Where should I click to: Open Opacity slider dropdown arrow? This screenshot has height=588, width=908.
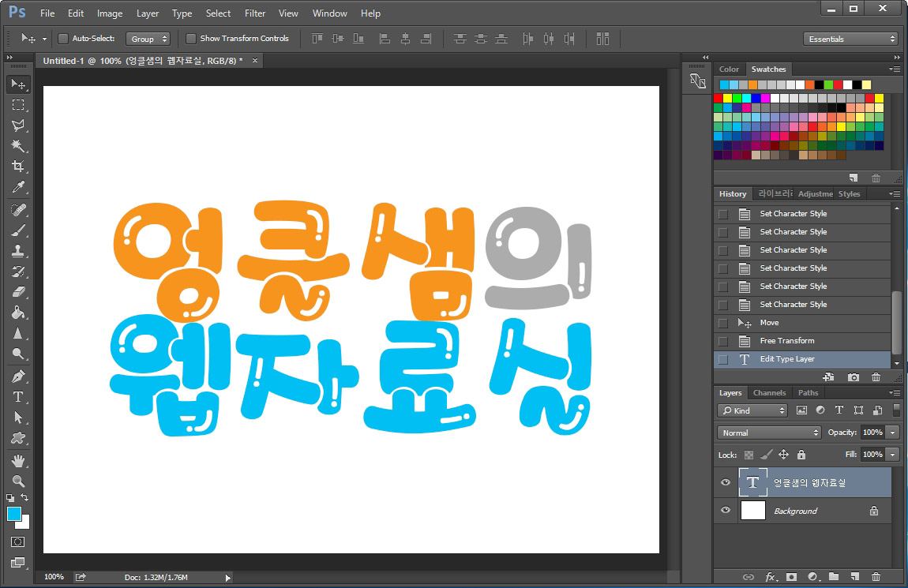click(x=893, y=433)
